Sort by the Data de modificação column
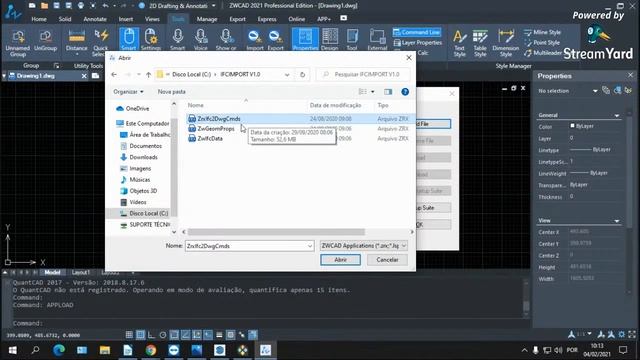 336,105
